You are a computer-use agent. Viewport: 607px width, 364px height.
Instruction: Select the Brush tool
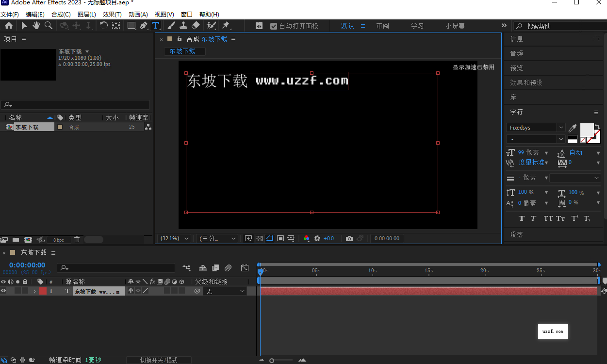tap(171, 26)
